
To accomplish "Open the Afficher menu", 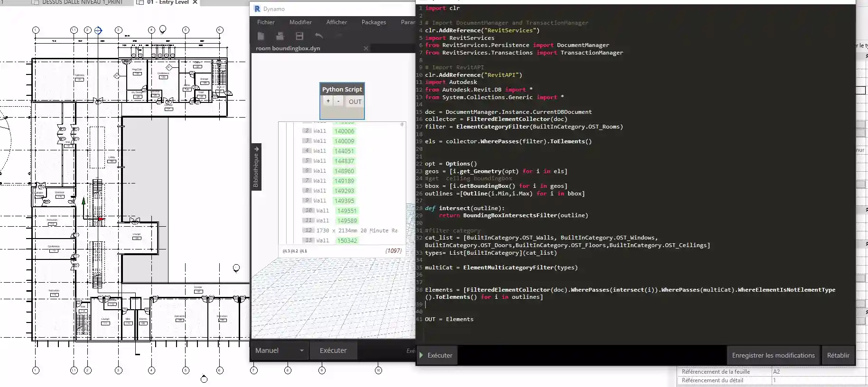I will (336, 22).
